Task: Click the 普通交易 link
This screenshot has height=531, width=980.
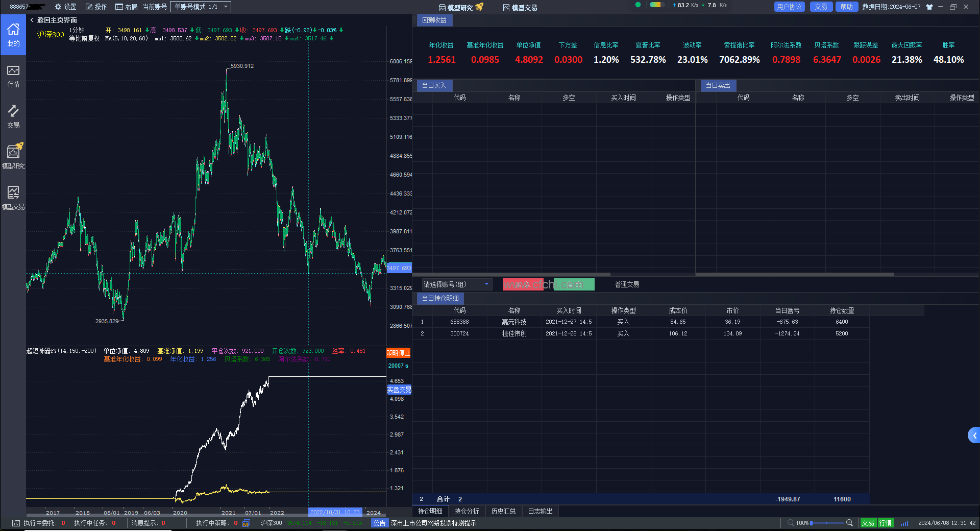Action: 627,284
